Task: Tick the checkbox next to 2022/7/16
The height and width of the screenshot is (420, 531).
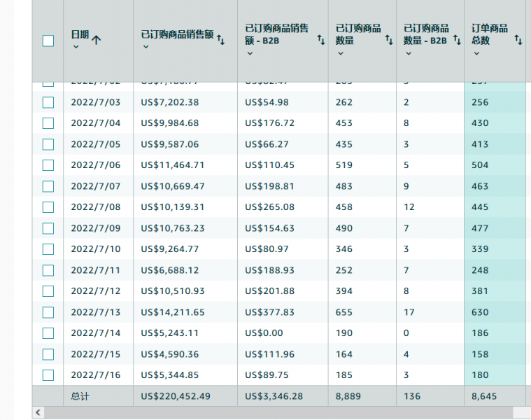Action: tap(48, 375)
